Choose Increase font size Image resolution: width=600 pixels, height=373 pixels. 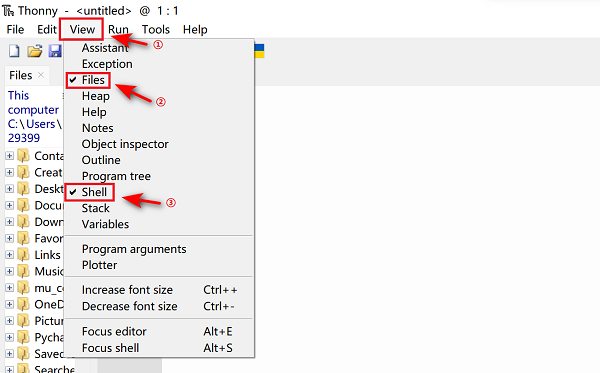[159, 290]
